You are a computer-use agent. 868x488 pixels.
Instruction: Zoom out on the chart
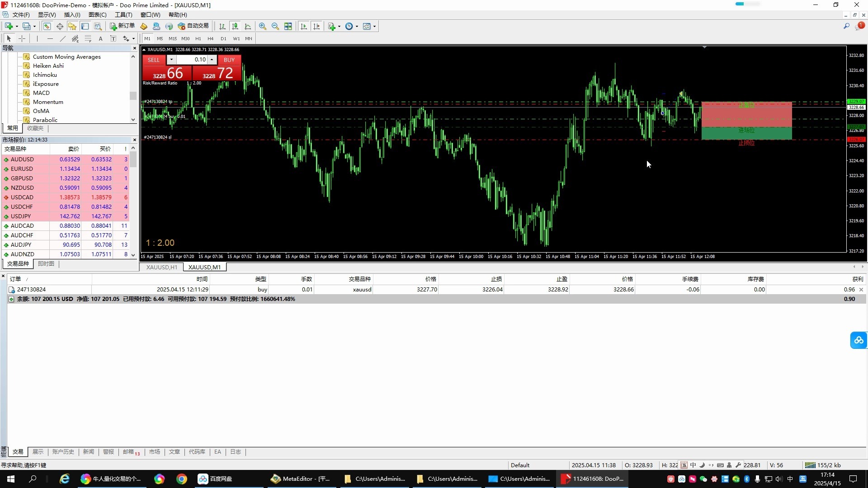[x=275, y=26]
